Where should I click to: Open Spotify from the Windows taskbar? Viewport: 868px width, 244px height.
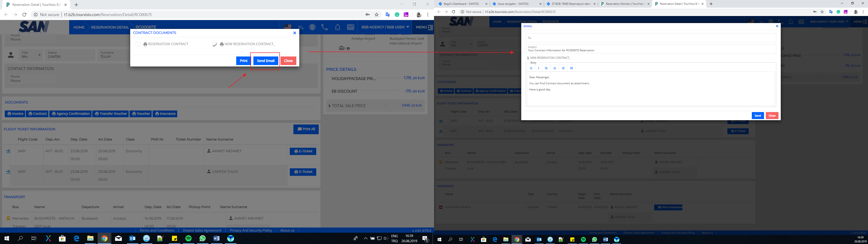coord(188,238)
